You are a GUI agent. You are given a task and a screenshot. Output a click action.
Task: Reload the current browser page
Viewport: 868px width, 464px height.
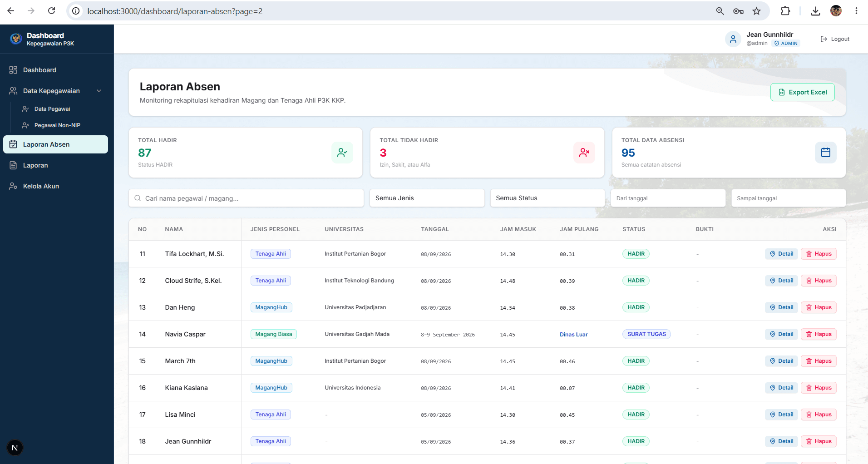coord(51,11)
